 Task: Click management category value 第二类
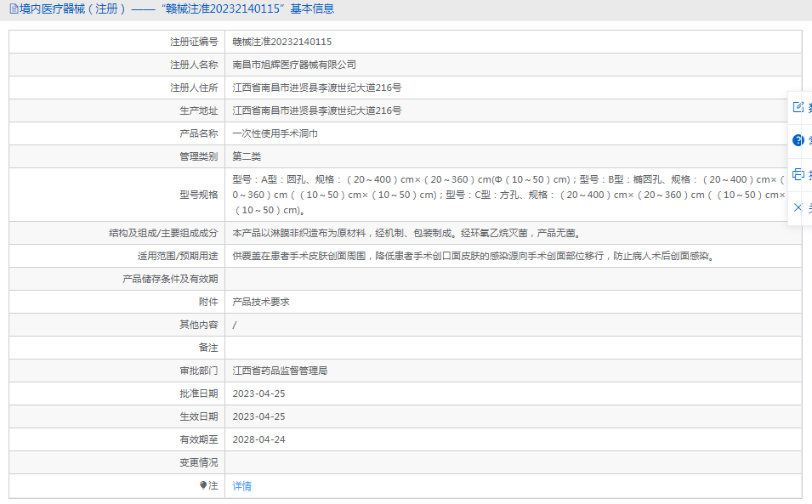coord(247,156)
